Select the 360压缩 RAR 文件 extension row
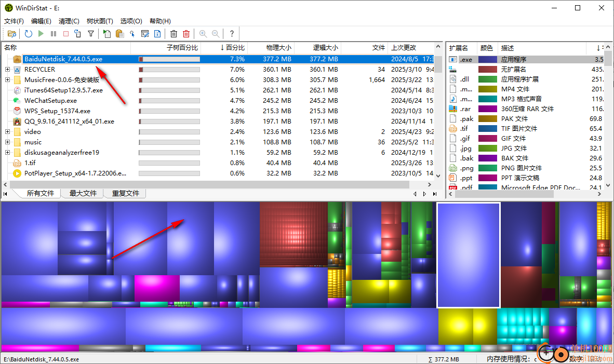 point(526,109)
